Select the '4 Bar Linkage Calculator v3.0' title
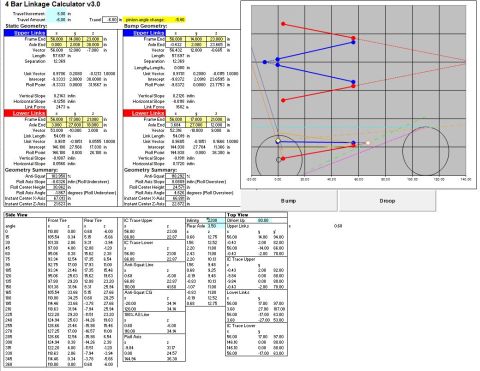 (x=52, y=4)
